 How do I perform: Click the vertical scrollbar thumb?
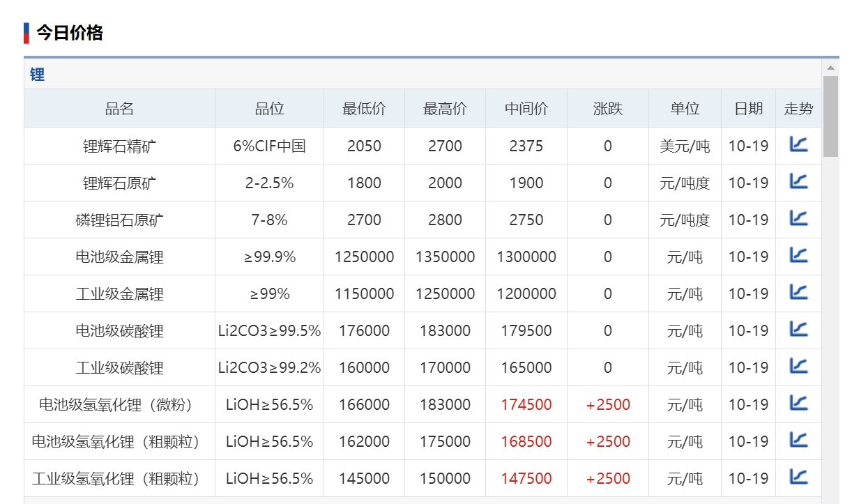pyautogui.click(x=830, y=116)
